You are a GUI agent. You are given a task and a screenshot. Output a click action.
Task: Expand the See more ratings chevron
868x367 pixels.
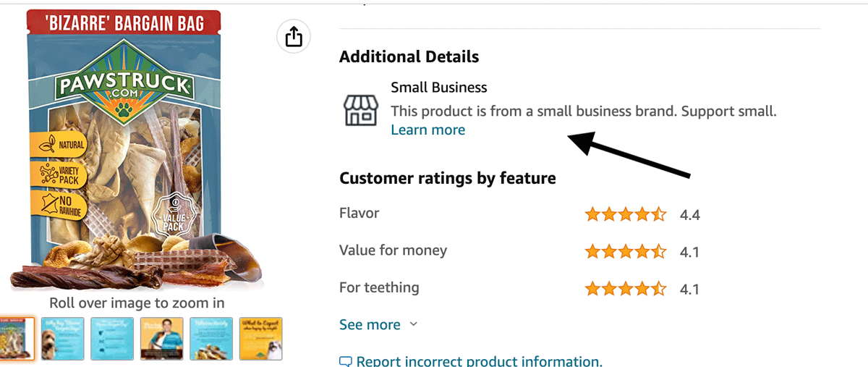(x=414, y=324)
